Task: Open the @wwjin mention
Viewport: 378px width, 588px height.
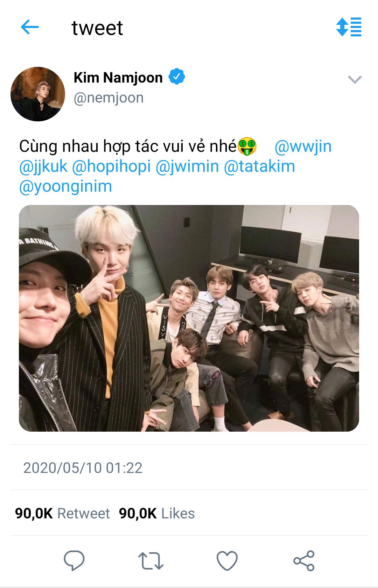Action: pos(303,147)
